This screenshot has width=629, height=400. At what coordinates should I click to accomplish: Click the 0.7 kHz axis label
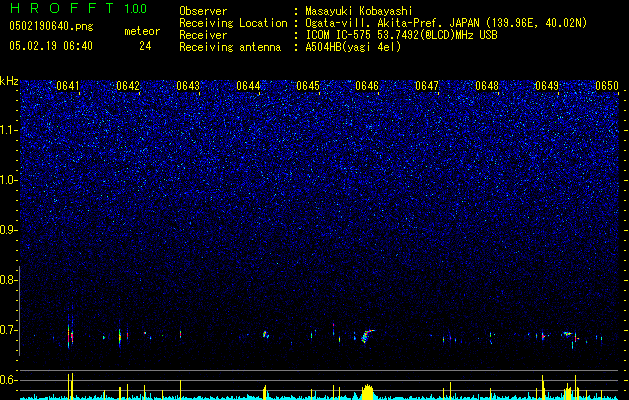pyautogui.click(x=8, y=330)
